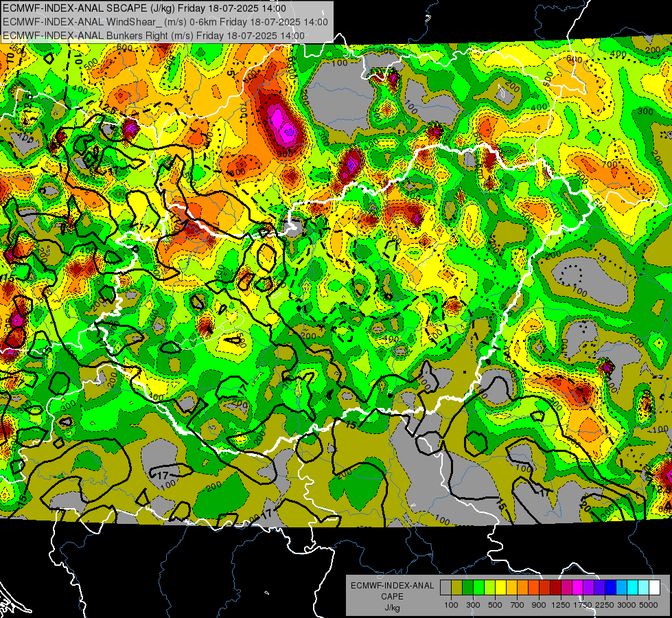Image resolution: width=672 pixels, height=618 pixels.
Task: Pick the pure blue swatch right of 2250
Action: pos(611,588)
